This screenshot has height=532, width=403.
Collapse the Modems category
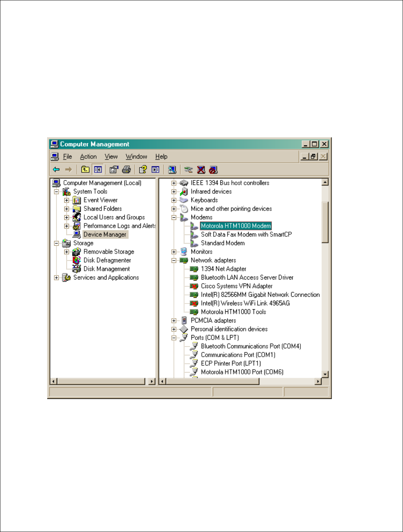click(x=174, y=217)
